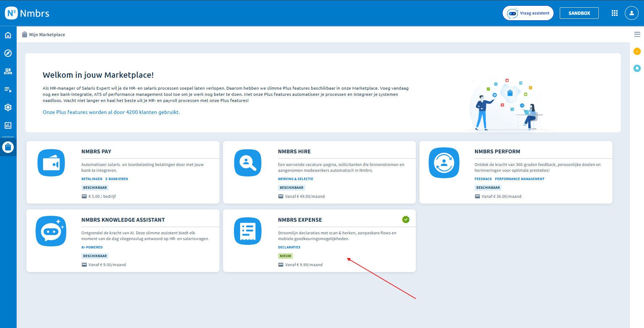Click the card icon beside Vanaf € 9.00/maand
The width and height of the screenshot is (644, 328).
pos(84,265)
